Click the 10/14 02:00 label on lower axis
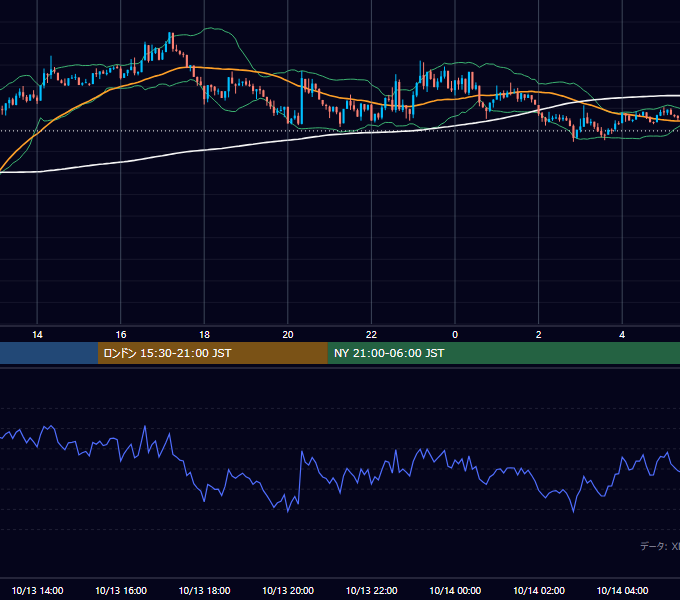Viewport: 680px width, 600px height. click(539, 590)
